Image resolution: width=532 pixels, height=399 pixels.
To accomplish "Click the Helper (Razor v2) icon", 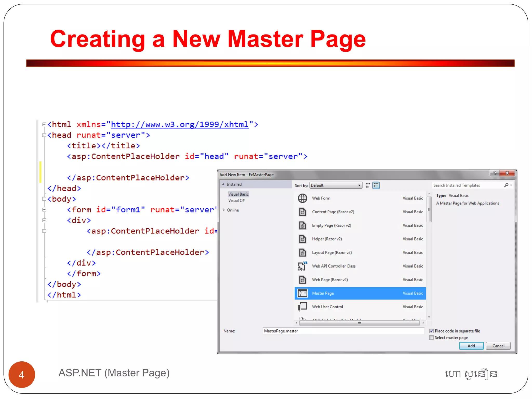I will point(302,239).
